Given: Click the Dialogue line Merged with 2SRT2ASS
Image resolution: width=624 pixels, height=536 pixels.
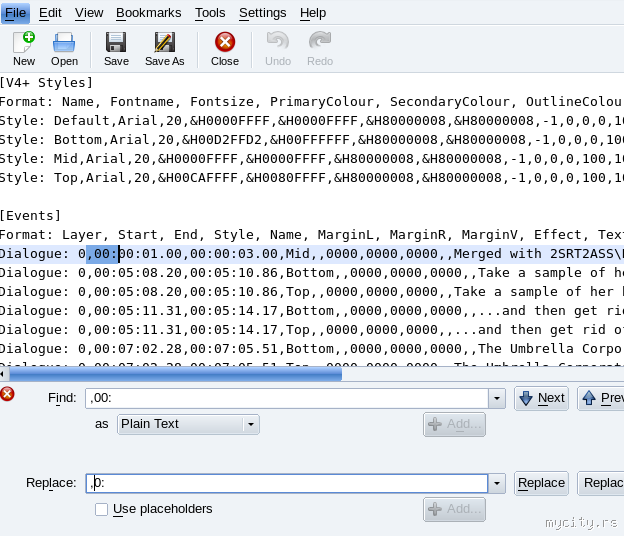Looking at the screenshot, I should coord(312,254).
